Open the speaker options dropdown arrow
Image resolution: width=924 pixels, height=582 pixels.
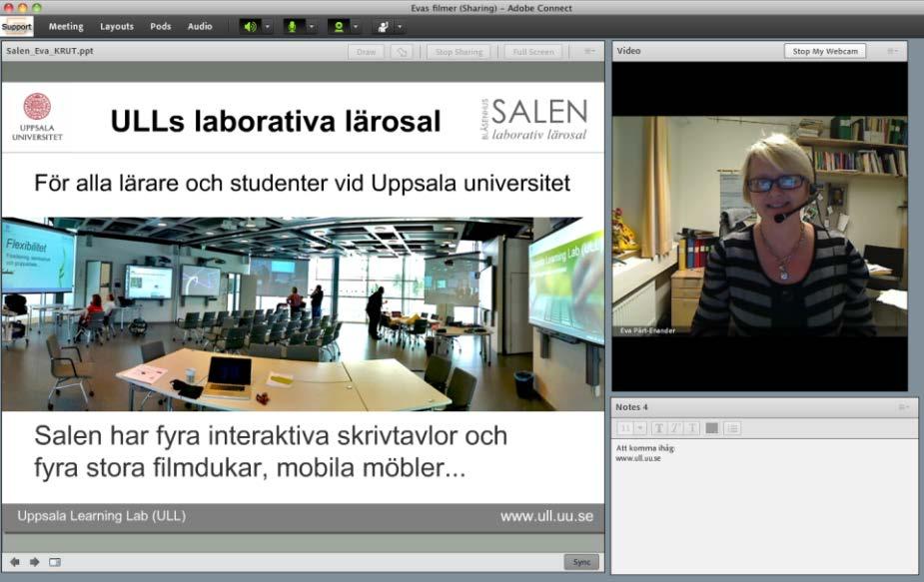point(268,27)
